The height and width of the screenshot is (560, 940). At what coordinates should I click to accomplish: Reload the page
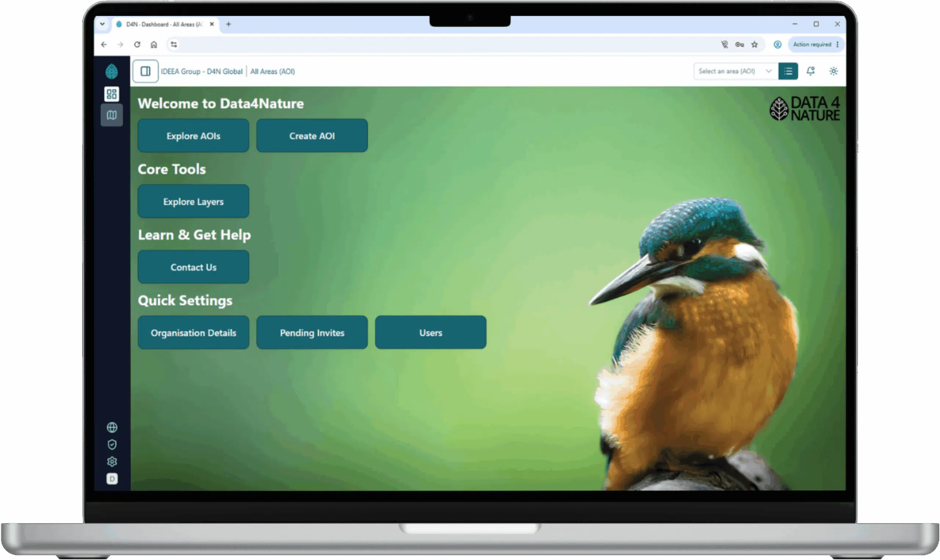pyautogui.click(x=137, y=44)
